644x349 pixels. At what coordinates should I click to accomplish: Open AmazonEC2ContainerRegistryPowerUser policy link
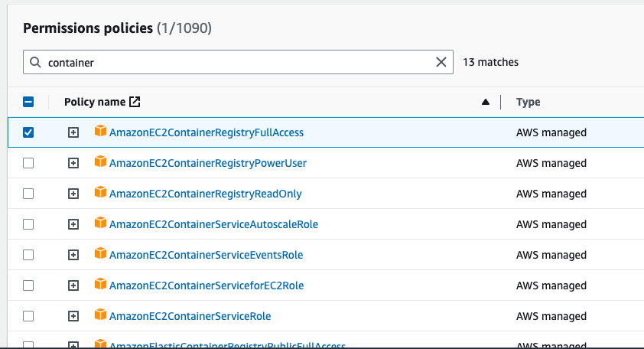pos(208,163)
